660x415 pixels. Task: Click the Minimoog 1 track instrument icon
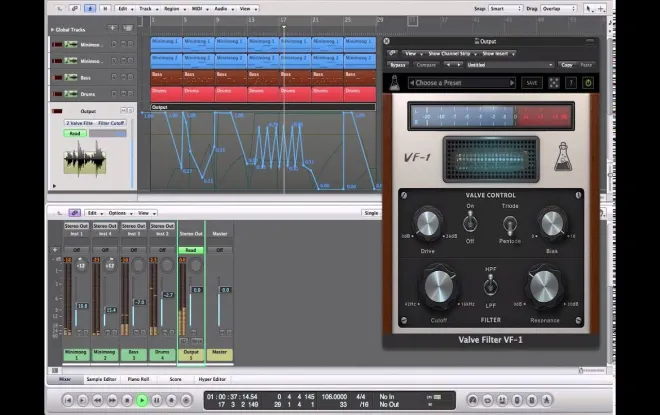tap(71, 44)
